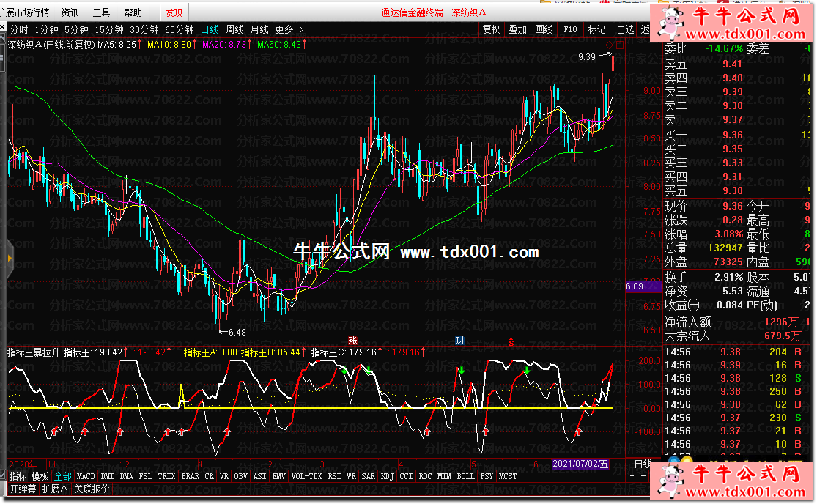Image resolution: width=817 pixels, height=504 pixels.
Task: Click the minus zoom button beside indicator tabs
Action: coord(643,476)
